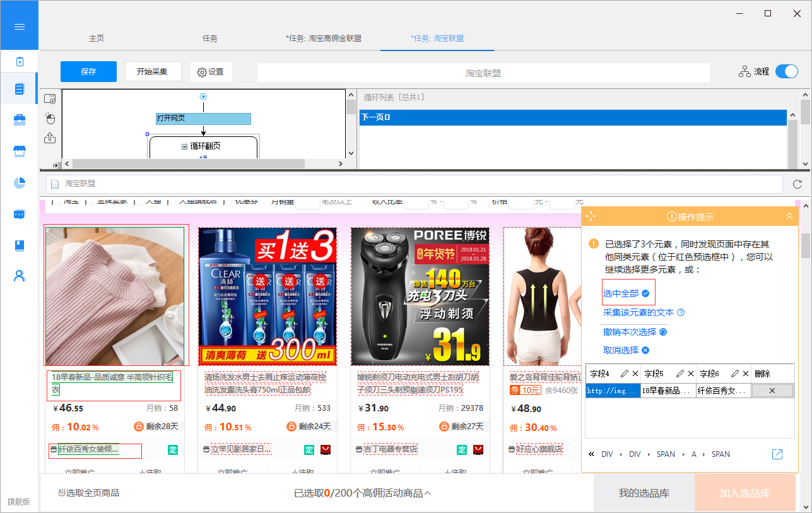Viewport: 812px width, 513px height.
Task: Click 选取全页商品 at the bottom
Action: (88, 492)
